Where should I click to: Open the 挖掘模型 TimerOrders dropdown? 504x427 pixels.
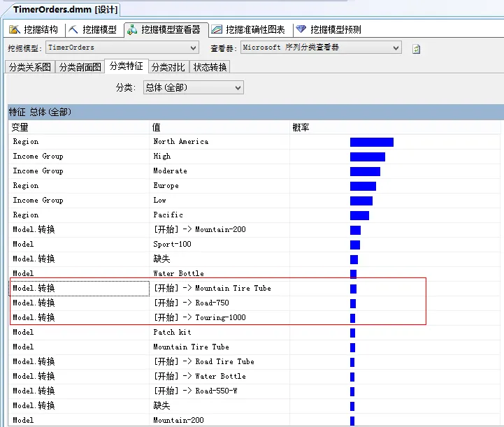point(122,48)
